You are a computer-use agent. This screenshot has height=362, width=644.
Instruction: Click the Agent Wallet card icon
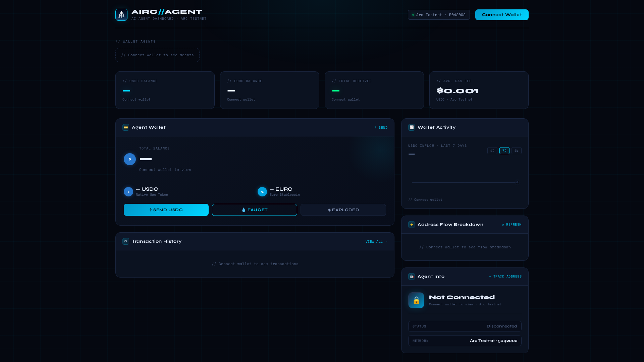(126, 127)
